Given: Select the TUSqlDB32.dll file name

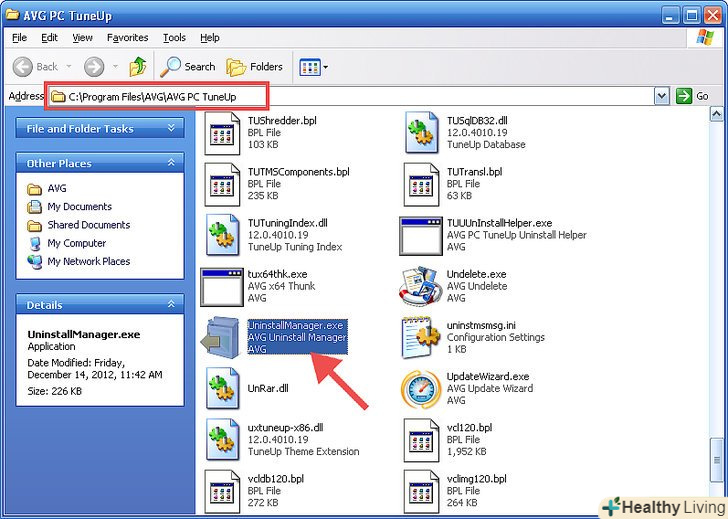Looking at the screenshot, I should coord(477,121).
